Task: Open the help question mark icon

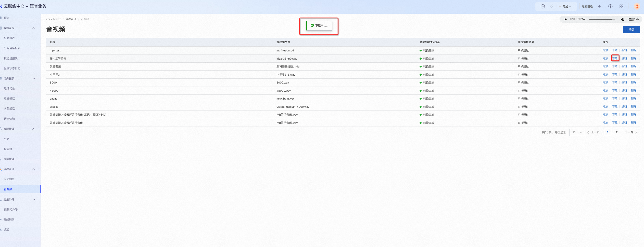Action: (x=610, y=6)
